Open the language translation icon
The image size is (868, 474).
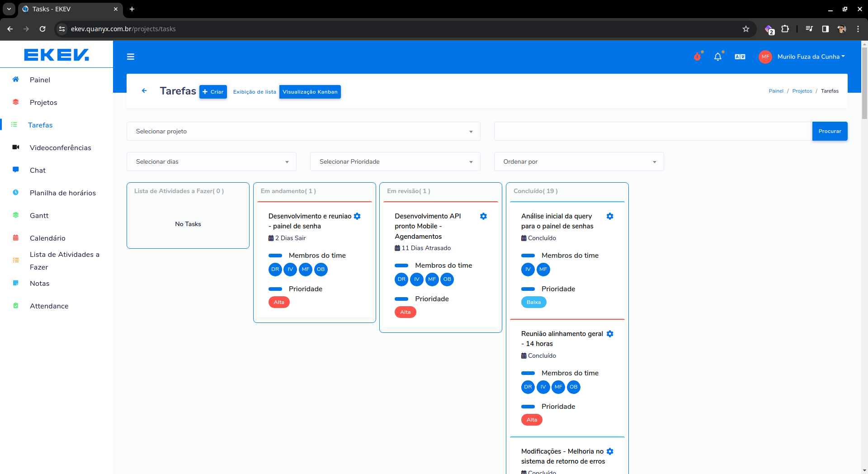click(x=740, y=57)
